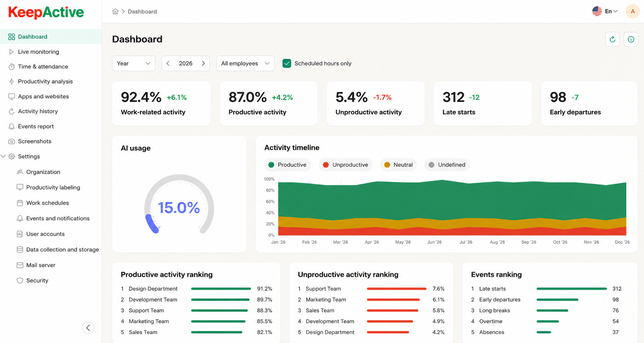Image resolution: width=644 pixels, height=343 pixels.
Task: Collapse the sidebar with arrow button
Action: [x=88, y=328]
